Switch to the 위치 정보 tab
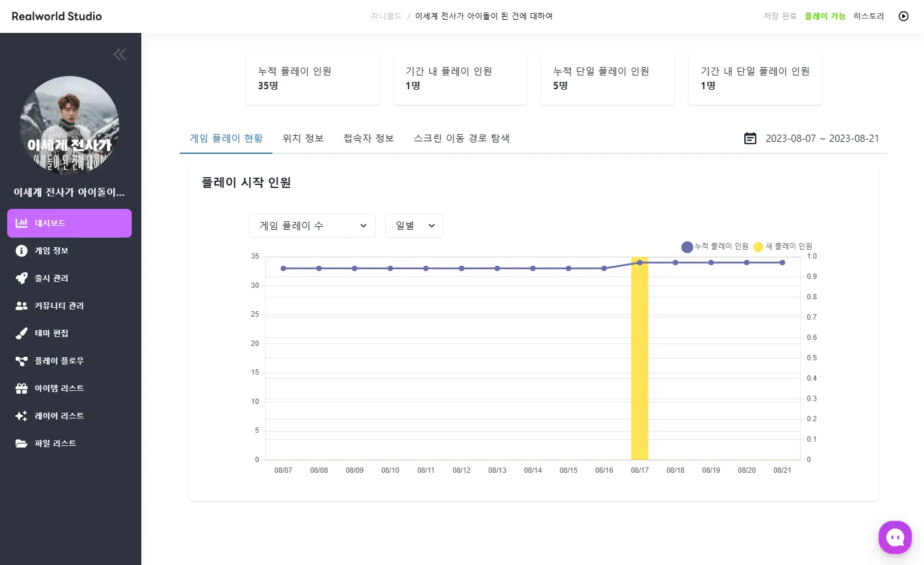The height and width of the screenshot is (565, 924). [303, 138]
